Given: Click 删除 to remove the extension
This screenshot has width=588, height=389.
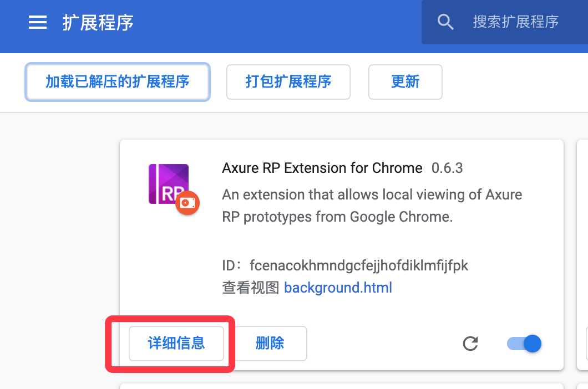Looking at the screenshot, I should pyautogui.click(x=270, y=343).
